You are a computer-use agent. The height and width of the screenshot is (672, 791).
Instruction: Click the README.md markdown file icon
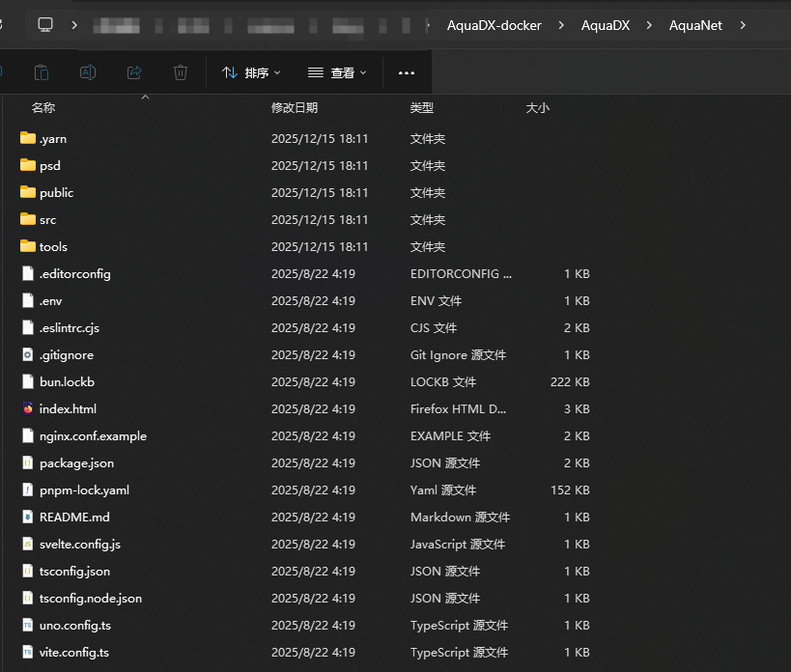pyautogui.click(x=28, y=517)
